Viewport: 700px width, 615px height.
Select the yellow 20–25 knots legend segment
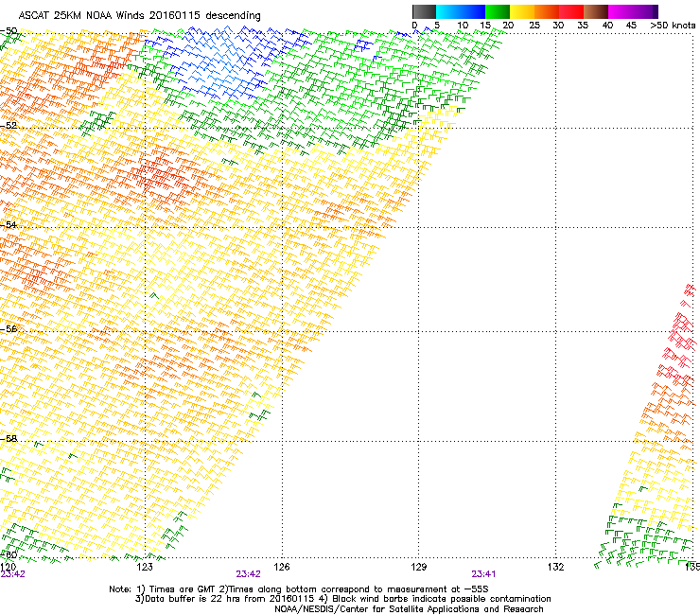[522, 11]
